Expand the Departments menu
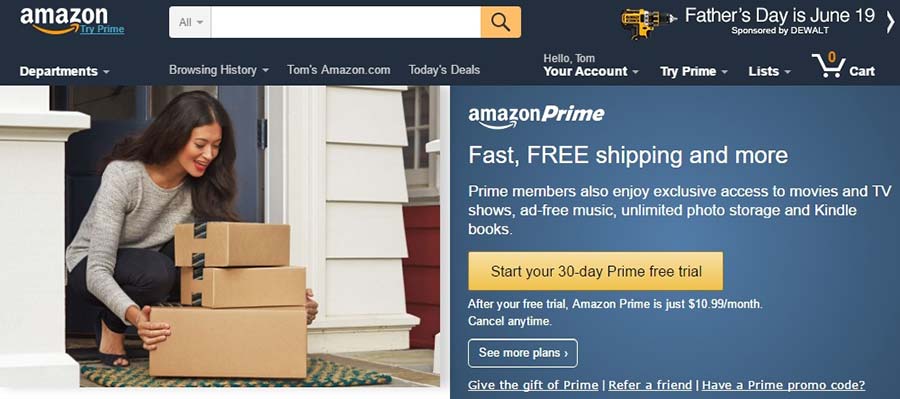This screenshot has height=399, width=900. [x=64, y=72]
